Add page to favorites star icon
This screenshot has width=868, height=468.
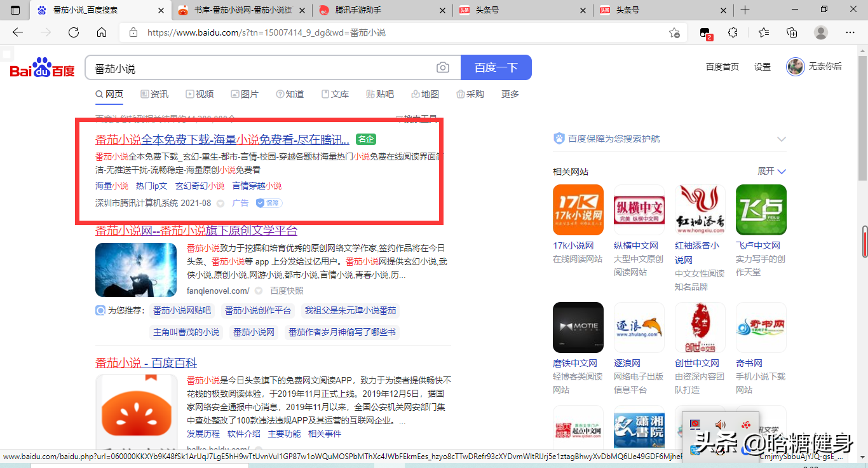pos(674,32)
